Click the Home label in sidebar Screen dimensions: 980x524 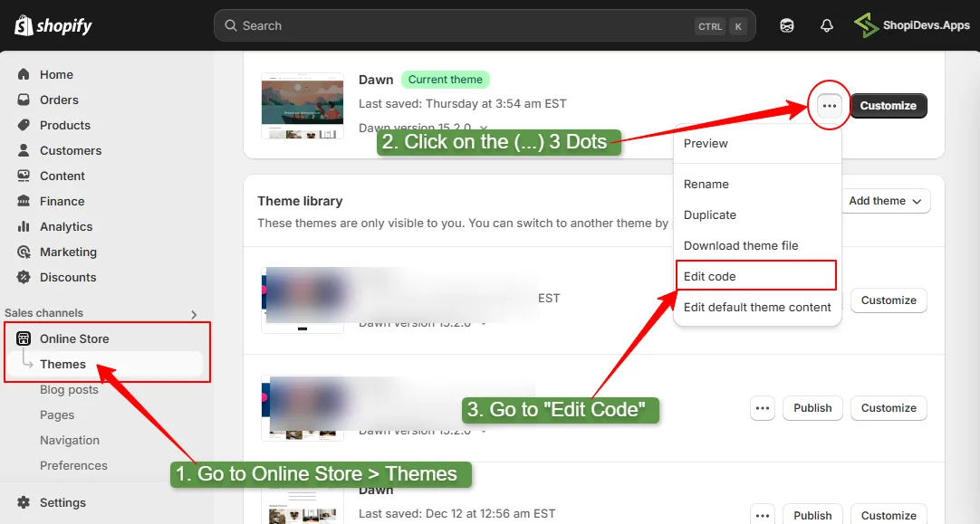click(x=56, y=74)
